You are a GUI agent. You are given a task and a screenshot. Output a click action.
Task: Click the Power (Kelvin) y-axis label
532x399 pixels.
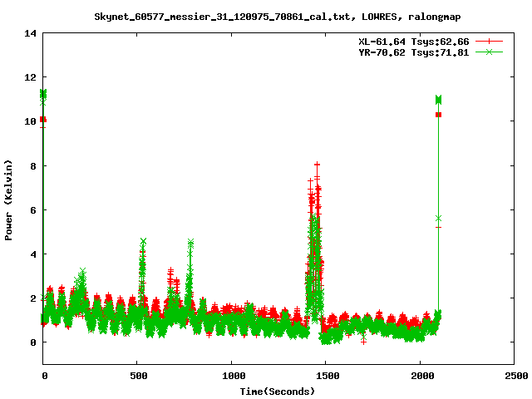pyautogui.click(x=8, y=200)
